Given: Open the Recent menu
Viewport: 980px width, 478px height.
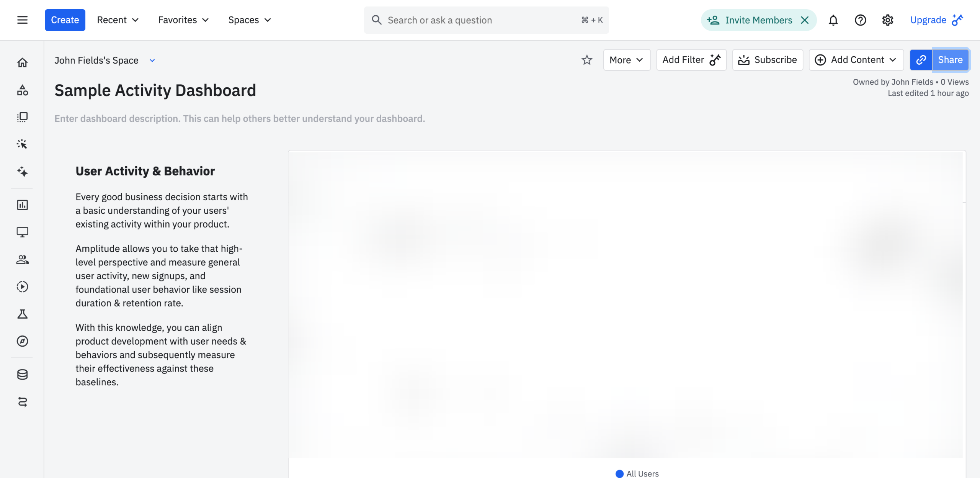Looking at the screenshot, I should point(118,20).
